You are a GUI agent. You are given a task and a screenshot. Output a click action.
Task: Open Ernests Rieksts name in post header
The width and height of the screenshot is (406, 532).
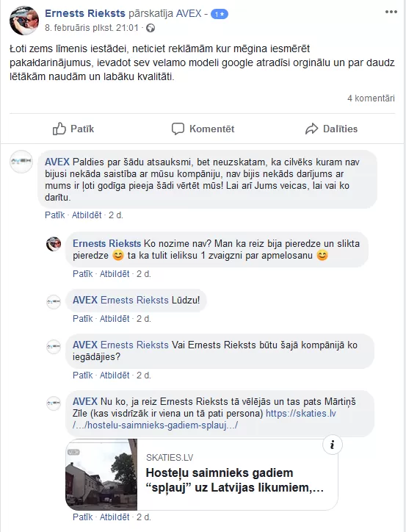(85, 13)
